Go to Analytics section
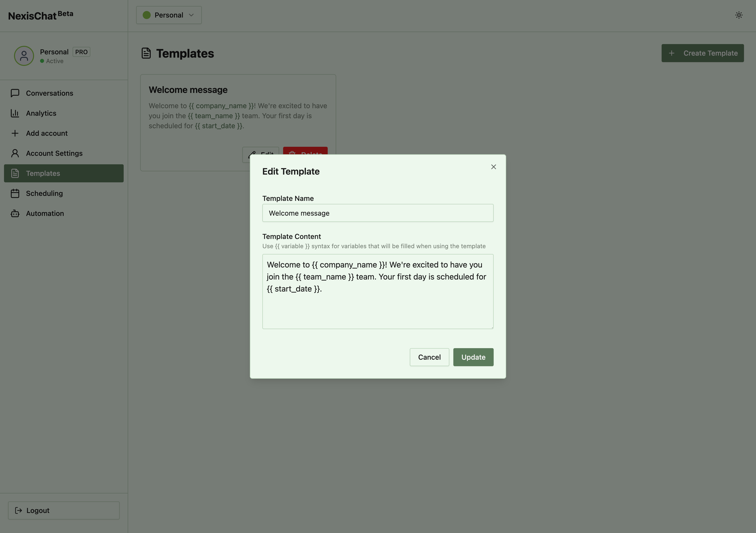Screen dimensions: 756x533 (64, 113)
